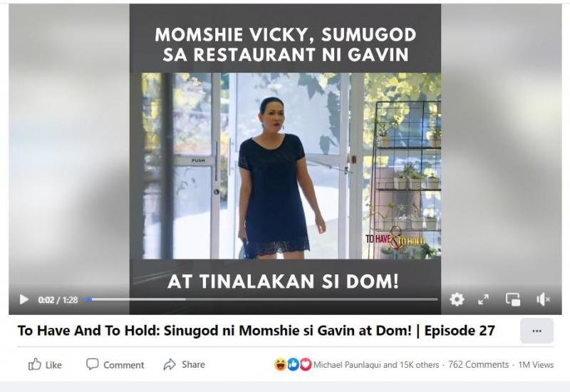
Task: Open picture-in-picture mini player
Action: click(512, 299)
